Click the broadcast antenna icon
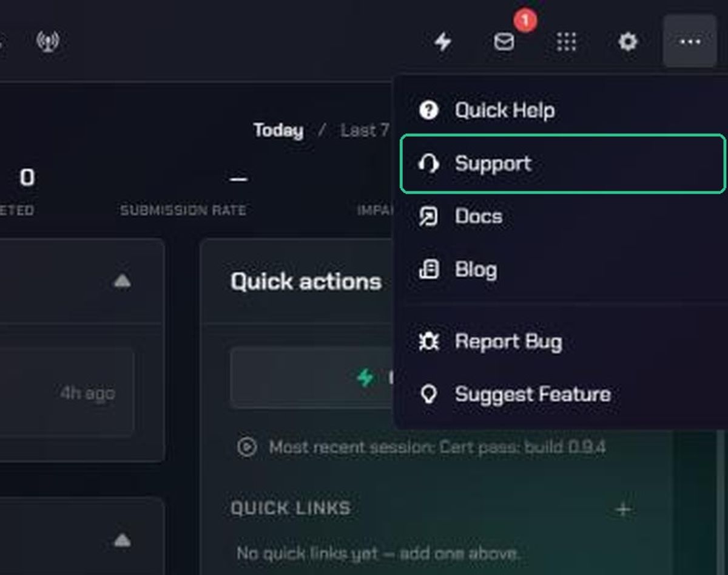The image size is (728, 575). coord(47,42)
